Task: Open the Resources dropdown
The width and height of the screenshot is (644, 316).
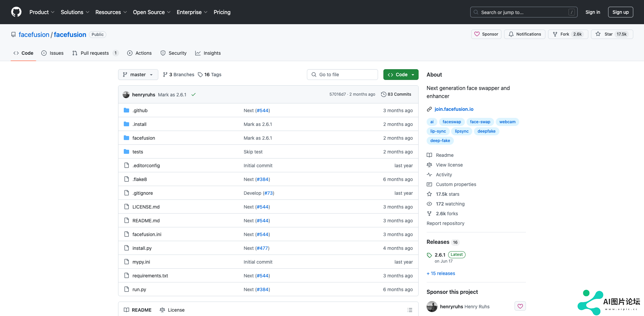Action: point(111,12)
